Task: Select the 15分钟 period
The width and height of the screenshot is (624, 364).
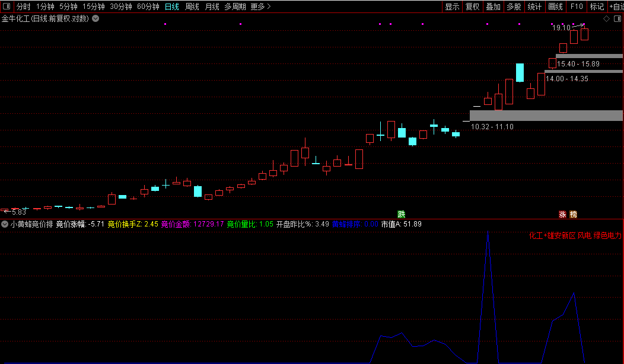Action: 94,7
